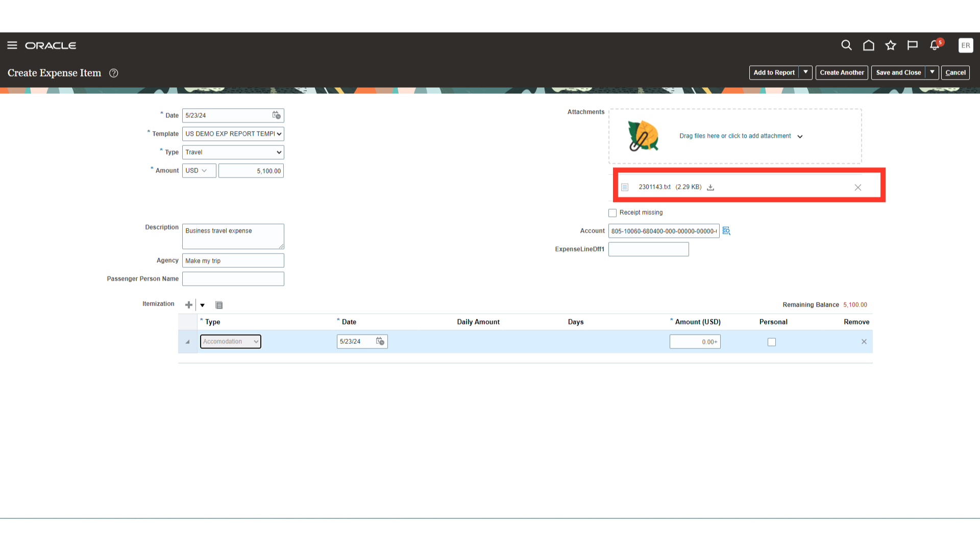
Task: Open the Accomodation type dropdown
Action: (x=231, y=341)
